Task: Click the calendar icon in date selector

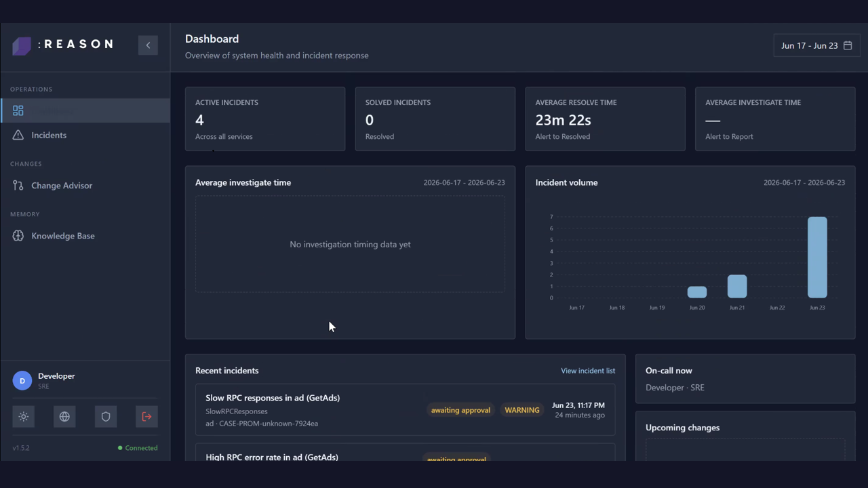Action: click(848, 45)
